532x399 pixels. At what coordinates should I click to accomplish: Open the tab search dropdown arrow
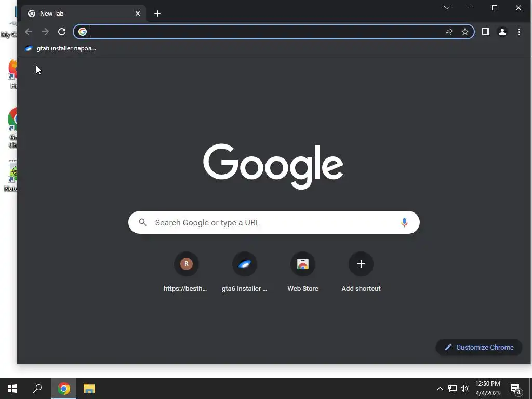coord(447,8)
